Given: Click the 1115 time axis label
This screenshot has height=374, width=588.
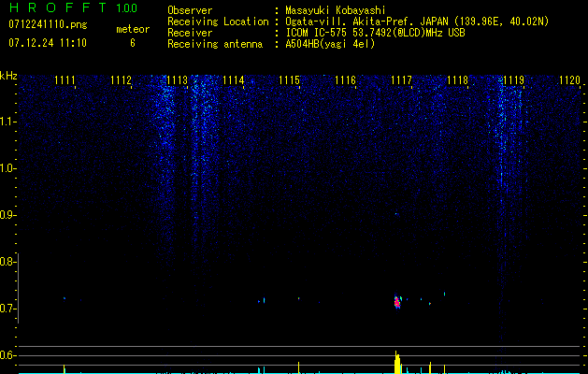Looking at the screenshot, I should pyautogui.click(x=289, y=80).
